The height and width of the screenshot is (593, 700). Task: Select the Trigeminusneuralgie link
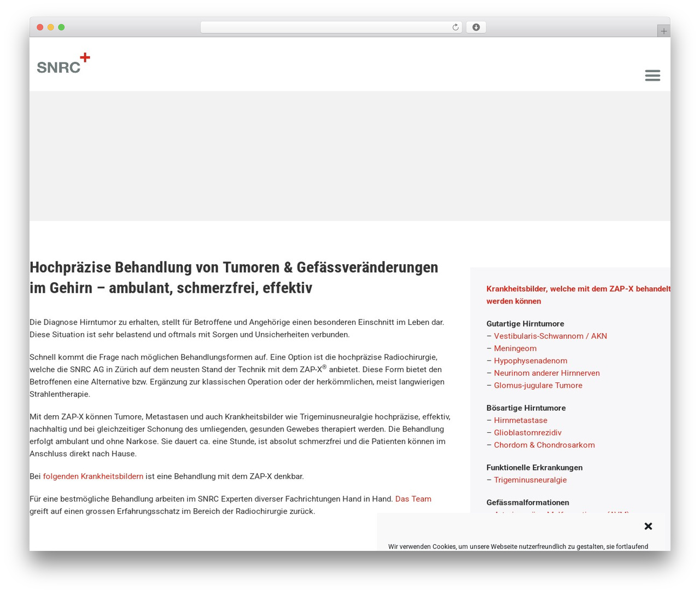click(x=530, y=480)
